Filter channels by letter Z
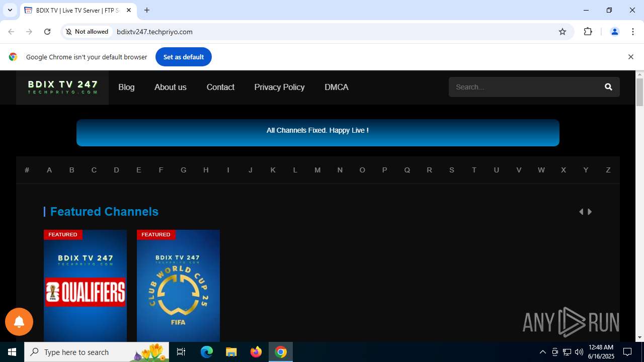 608,170
